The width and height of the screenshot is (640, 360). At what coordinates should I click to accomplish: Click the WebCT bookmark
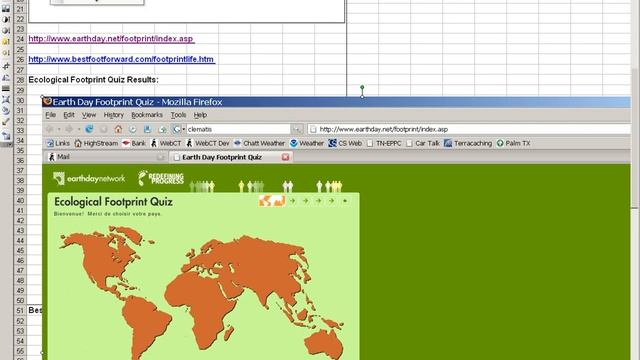click(x=166, y=143)
